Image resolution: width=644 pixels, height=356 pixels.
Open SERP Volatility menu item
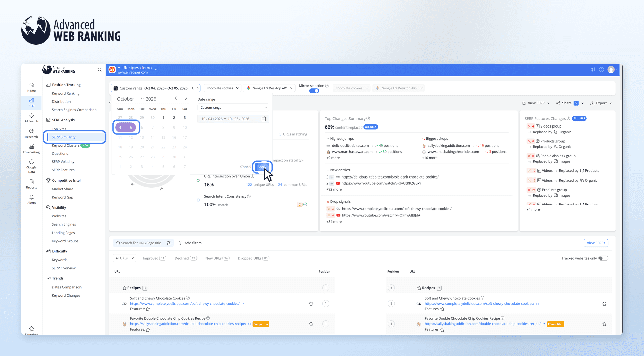click(63, 162)
